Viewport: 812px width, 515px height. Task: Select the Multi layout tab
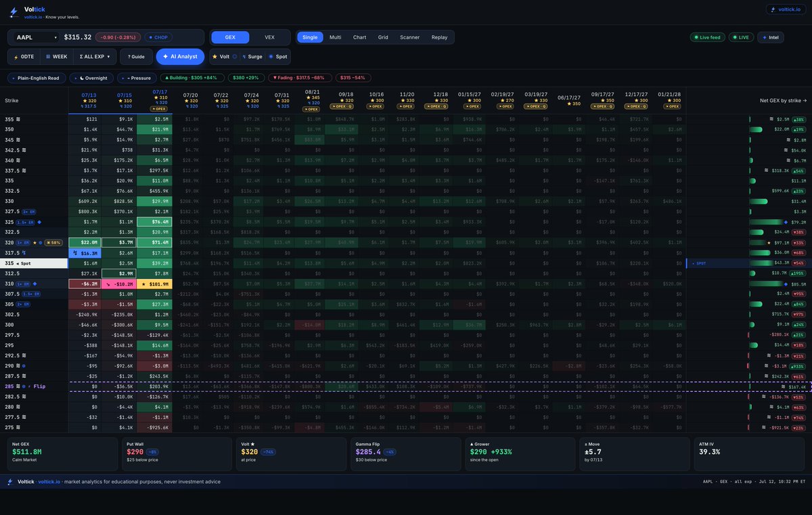click(x=335, y=37)
